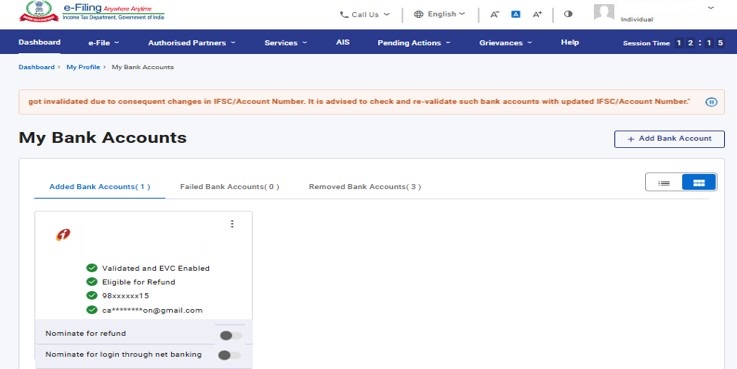
Task: Open Help in navigation bar
Action: pyautogui.click(x=570, y=42)
